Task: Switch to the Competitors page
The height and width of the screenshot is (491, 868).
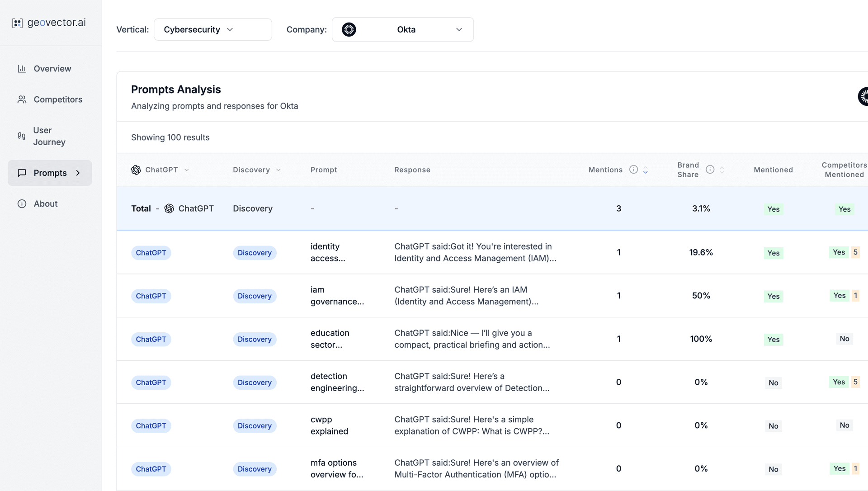Action: point(57,99)
